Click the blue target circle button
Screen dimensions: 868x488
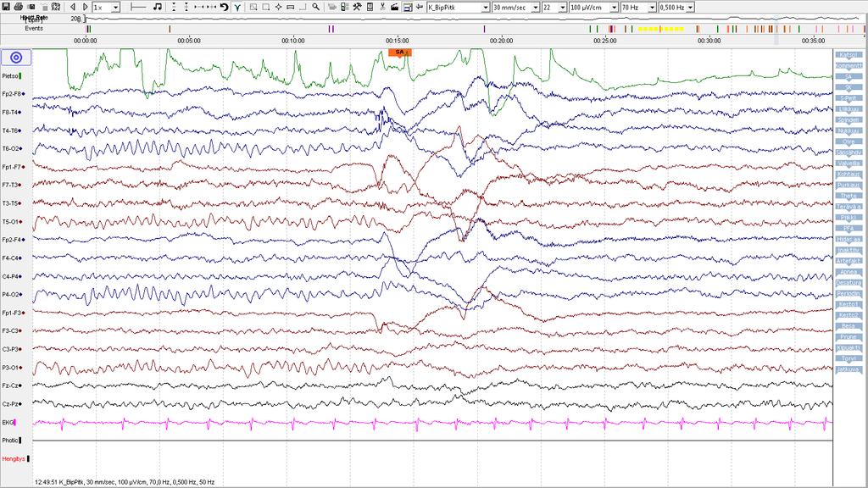tap(16, 58)
